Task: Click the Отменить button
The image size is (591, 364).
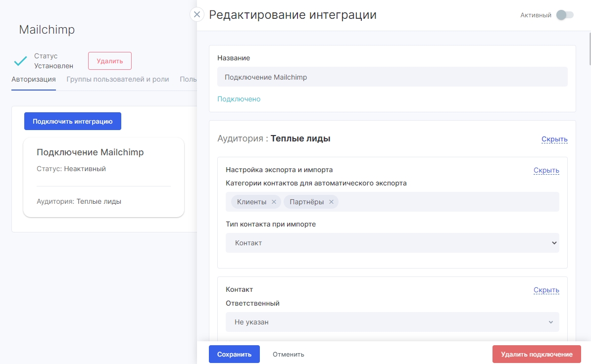Action: (x=288, y=354)
